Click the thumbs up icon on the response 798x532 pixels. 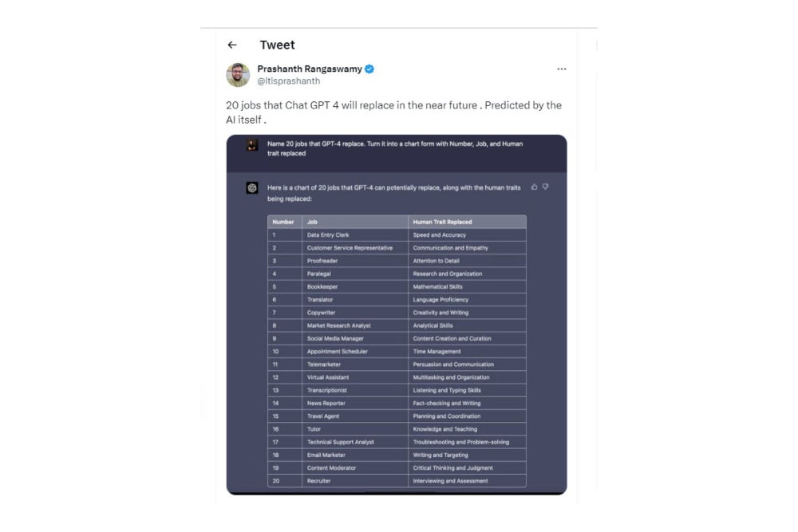coord(534,187)
